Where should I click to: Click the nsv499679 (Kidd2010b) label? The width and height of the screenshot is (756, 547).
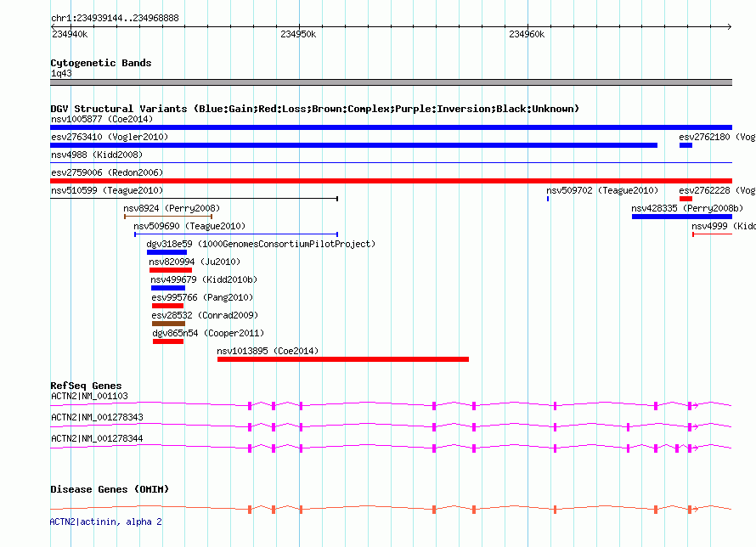point(204,279)
